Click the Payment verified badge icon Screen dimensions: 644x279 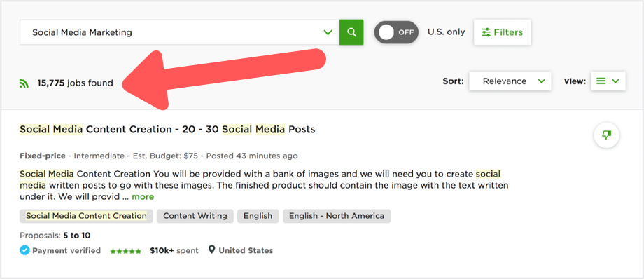[24, 250]
